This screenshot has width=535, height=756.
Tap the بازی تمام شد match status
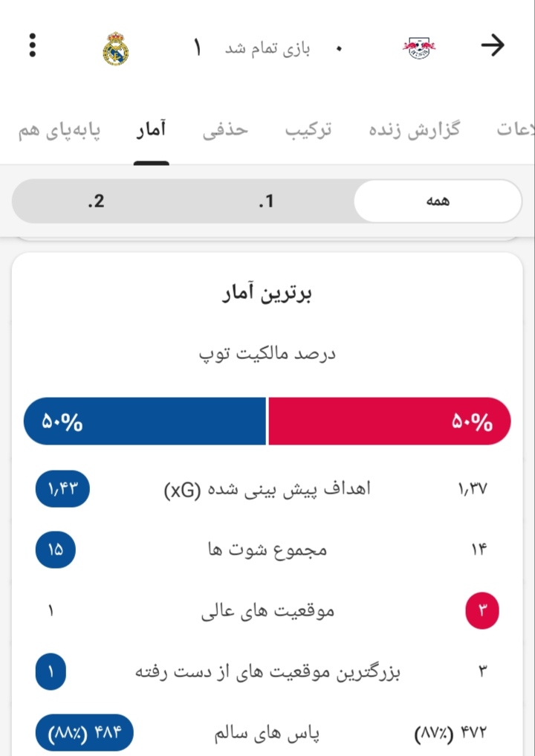pyautogui.click(x=267, y=49)
